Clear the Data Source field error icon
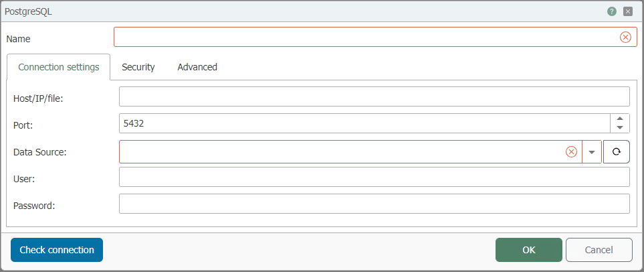 (x=571, y=152)
